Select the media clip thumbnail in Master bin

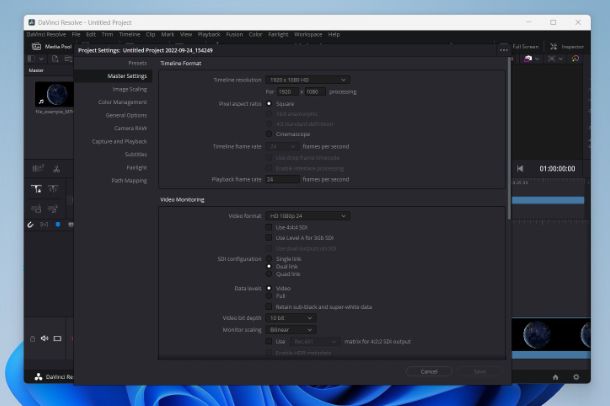pos(54,94)
